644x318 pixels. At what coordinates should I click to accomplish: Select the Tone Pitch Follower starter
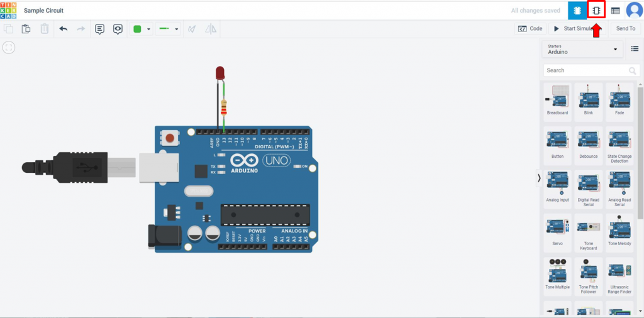coord(588,277)
